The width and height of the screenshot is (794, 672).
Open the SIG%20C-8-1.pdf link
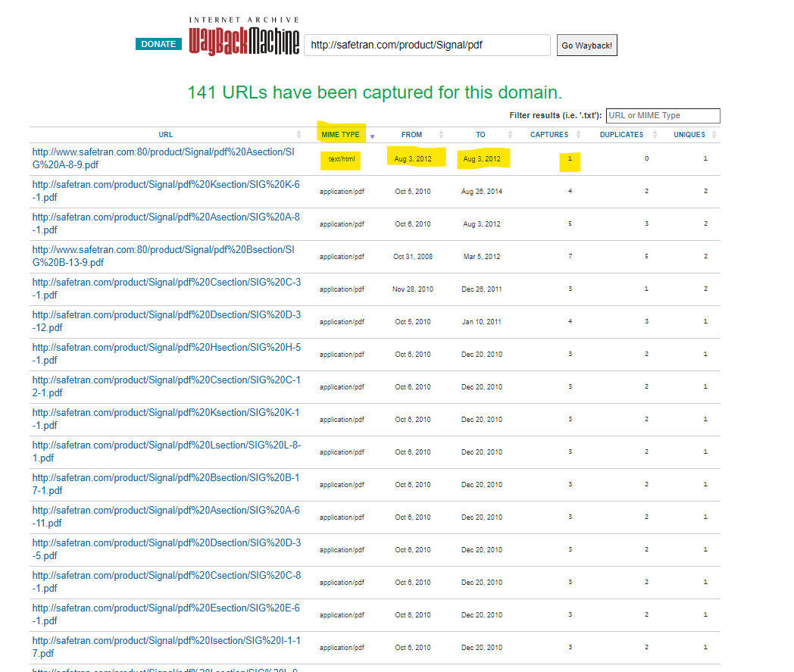pyautogui.click(x=167, y=582)
